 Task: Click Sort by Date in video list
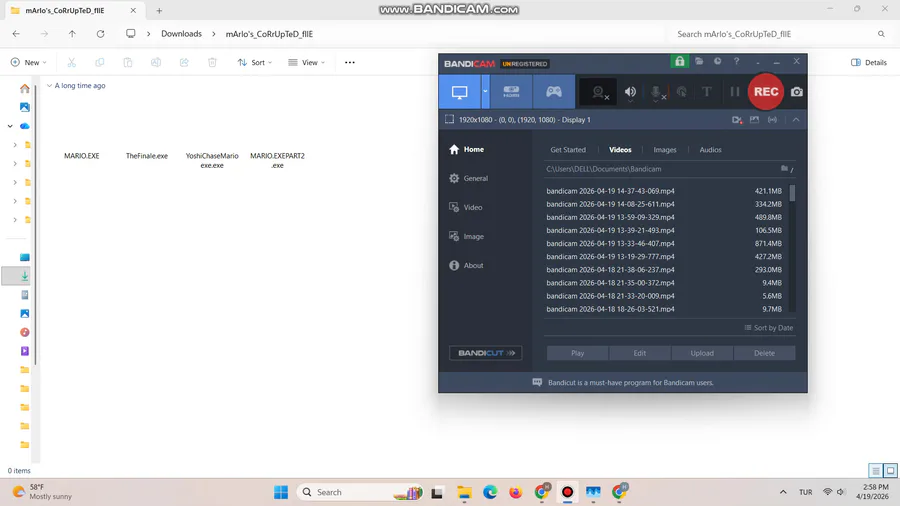pos(769,328)
